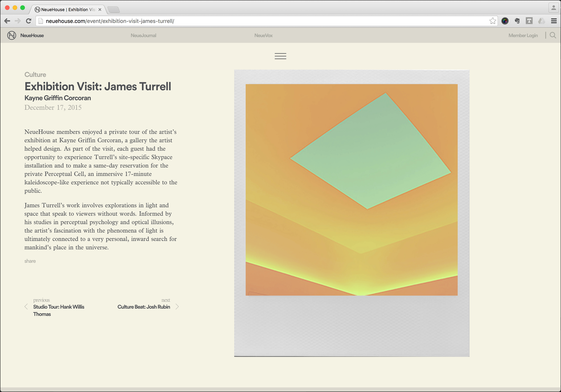Image resolution: width=561 pixels, height=392 pixels.
Task: Bookmark page with the star icon
Action: click(x=493, y=21)
